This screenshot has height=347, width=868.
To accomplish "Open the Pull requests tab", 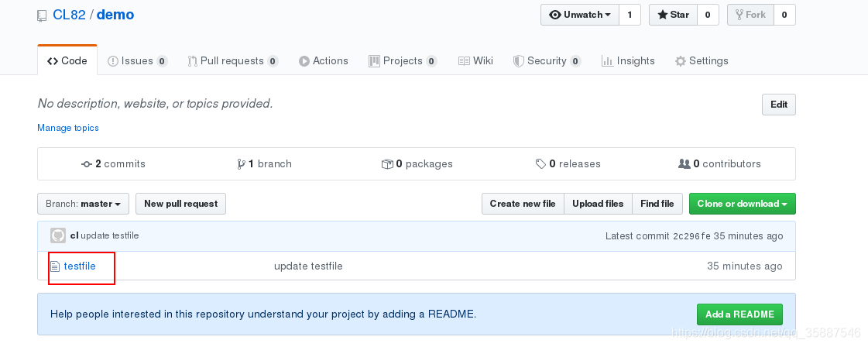I will pyautogui.click(x=232, y=61).
